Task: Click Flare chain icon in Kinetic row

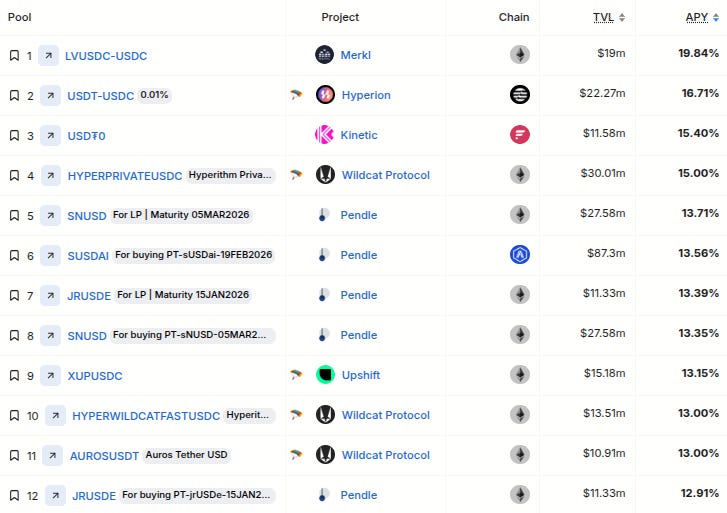Action: click(x=520, y=135)
